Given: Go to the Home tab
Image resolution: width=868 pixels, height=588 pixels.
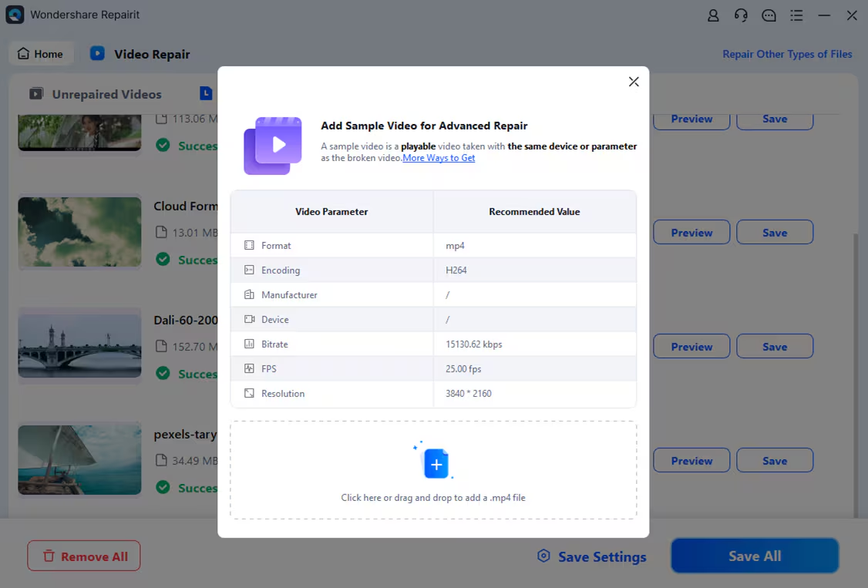Looking at the screenshot, I should (x=40, y=54).
